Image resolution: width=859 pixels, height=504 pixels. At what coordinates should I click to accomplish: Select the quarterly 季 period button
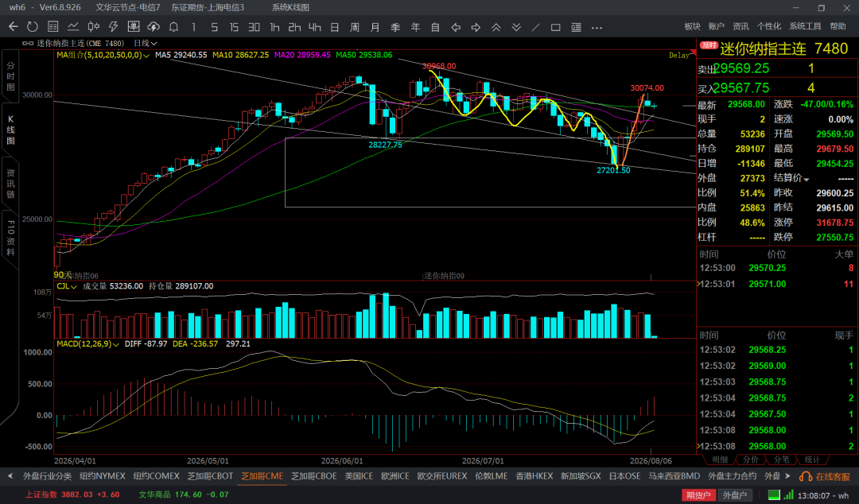(x=395, y=27)
